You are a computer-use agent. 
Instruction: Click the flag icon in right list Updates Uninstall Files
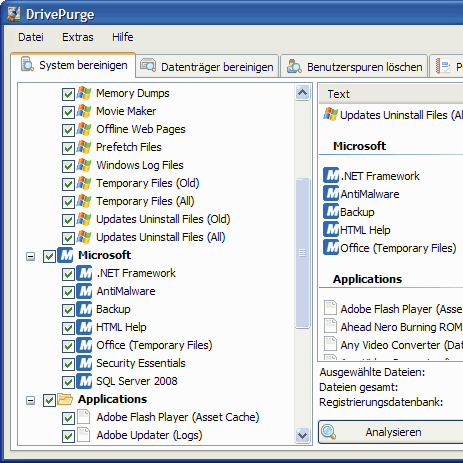pos(331,114)
